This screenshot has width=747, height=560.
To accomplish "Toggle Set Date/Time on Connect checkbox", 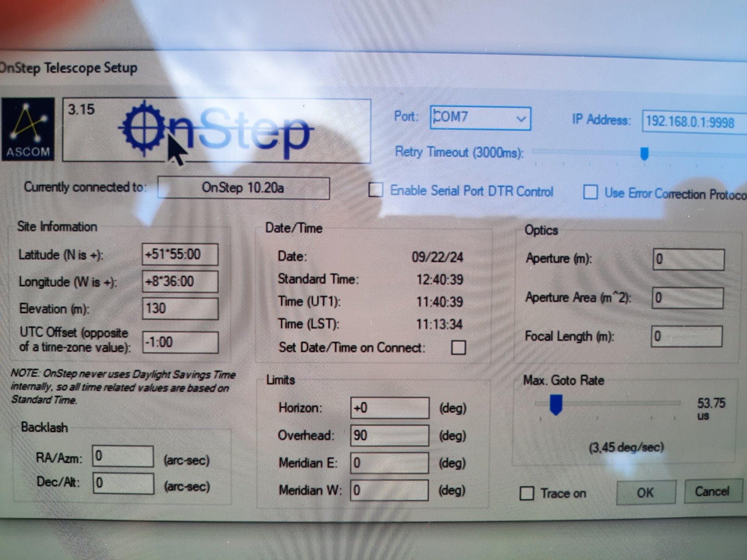I will pos(458,347).
